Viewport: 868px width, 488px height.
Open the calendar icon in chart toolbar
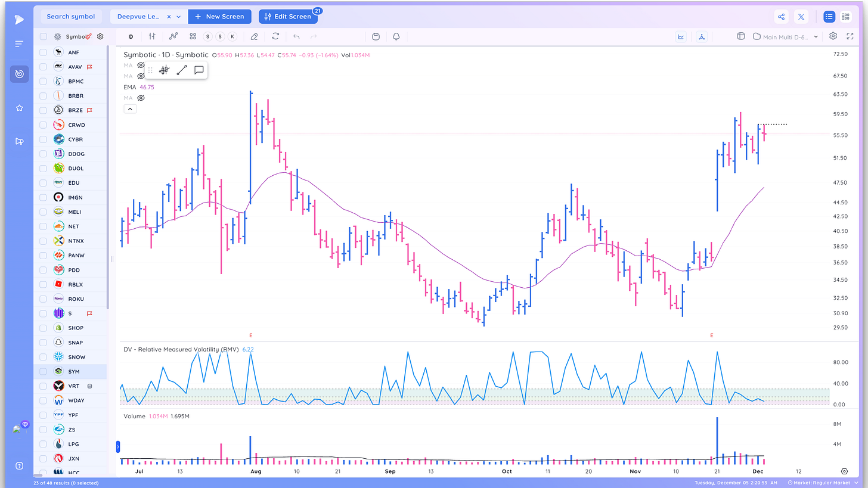coord(376,36)
